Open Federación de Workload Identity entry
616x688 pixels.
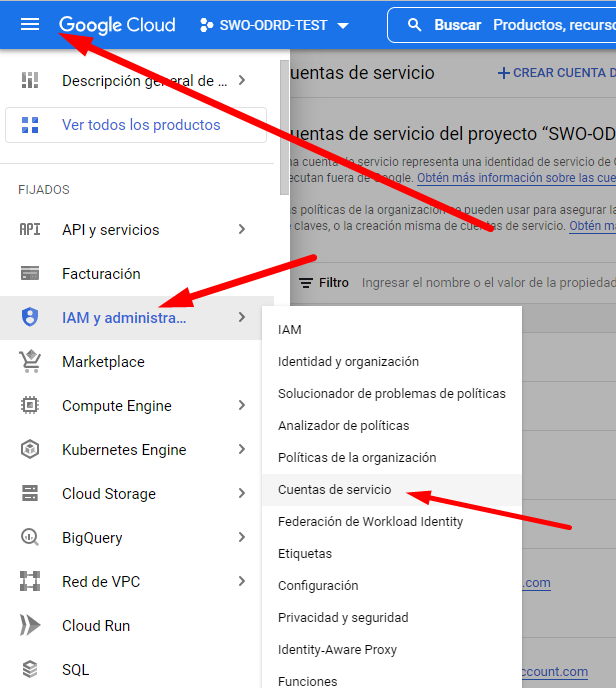[370, 522]
